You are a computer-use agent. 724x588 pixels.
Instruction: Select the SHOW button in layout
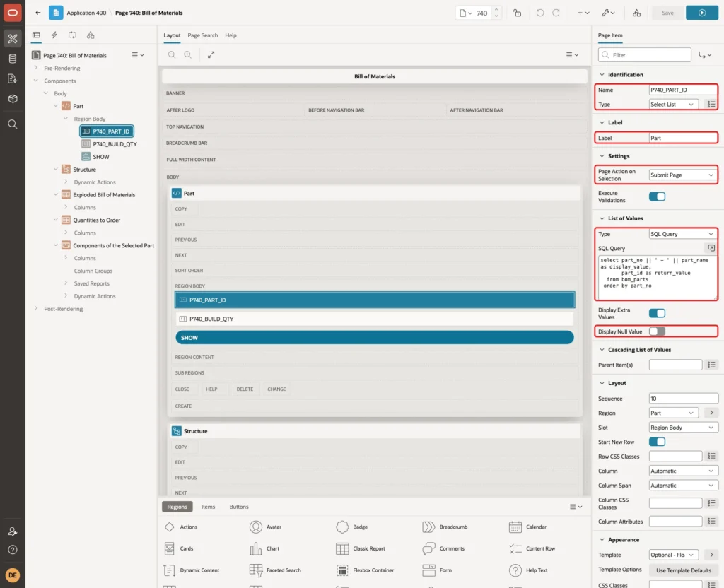pos(375,337)
